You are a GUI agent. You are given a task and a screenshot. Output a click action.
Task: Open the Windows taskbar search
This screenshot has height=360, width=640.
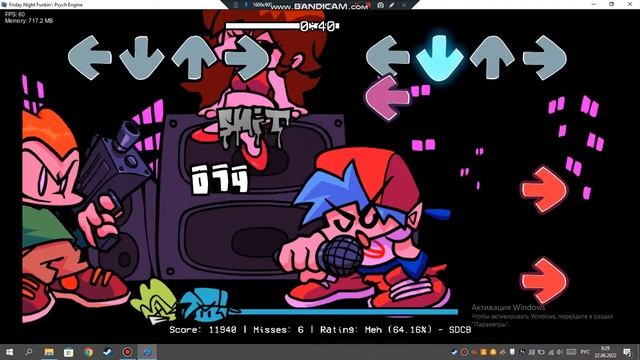(x=29, y=352)
